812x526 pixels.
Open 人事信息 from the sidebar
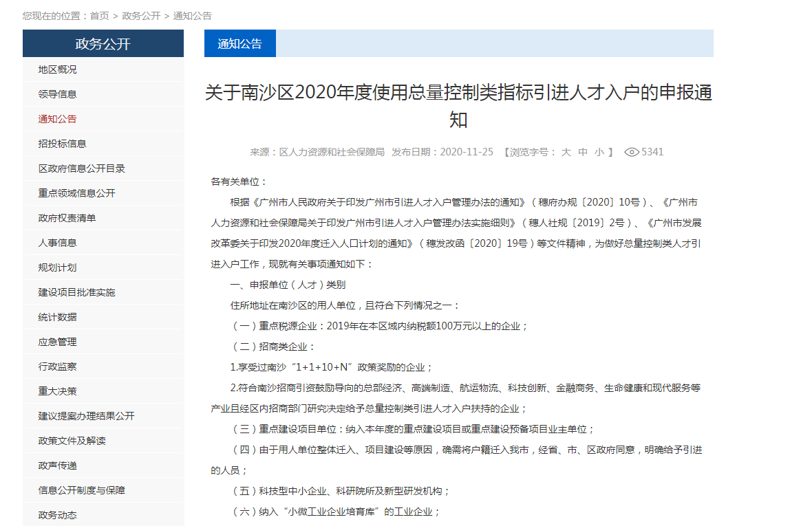pyautogui.click(x=54, y=242)
